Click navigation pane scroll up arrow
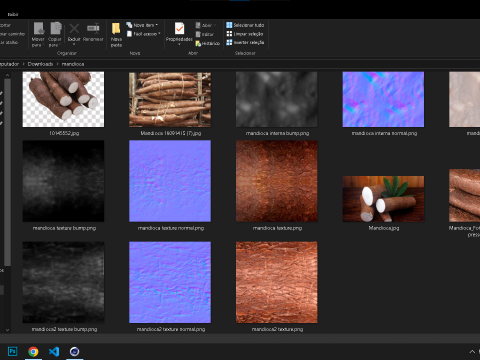Image resolution: width=480 pixels, height=360 pixels. (x=7, y=75)
